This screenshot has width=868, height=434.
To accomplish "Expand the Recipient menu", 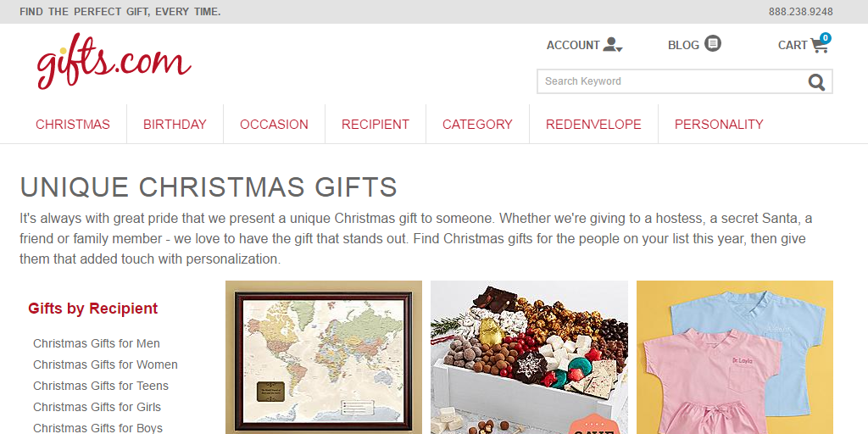I will tap(376, 124).
